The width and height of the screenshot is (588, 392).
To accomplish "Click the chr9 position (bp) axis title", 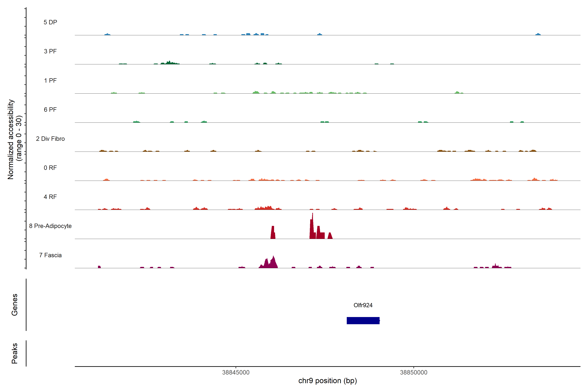I will pyautogui.click(x=327, y=381).
